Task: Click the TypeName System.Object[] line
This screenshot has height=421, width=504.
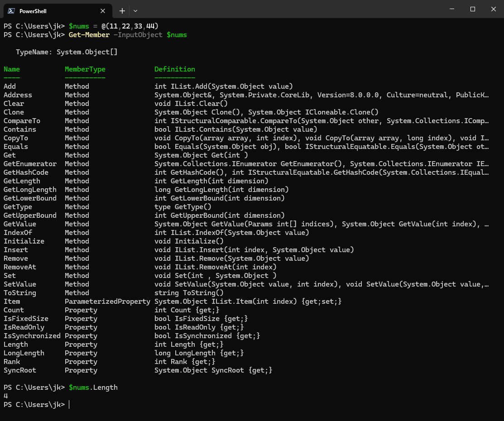Action: point(67,52)
